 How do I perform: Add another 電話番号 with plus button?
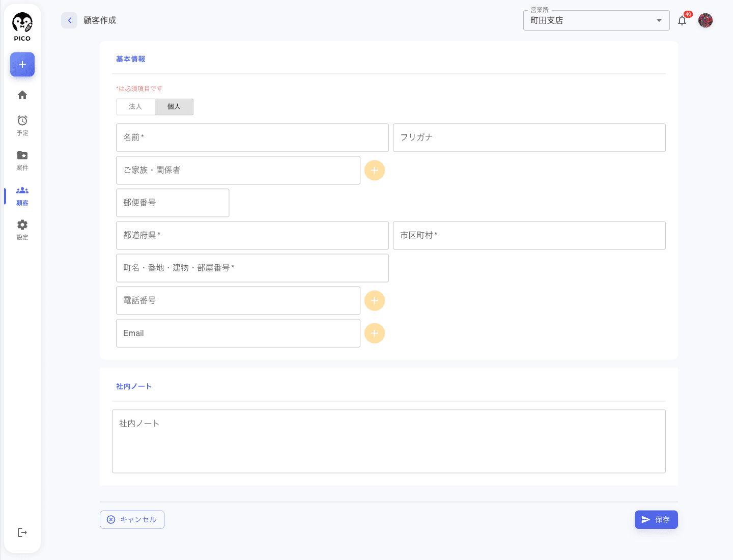pyautogui.click(x=375, y=300)
